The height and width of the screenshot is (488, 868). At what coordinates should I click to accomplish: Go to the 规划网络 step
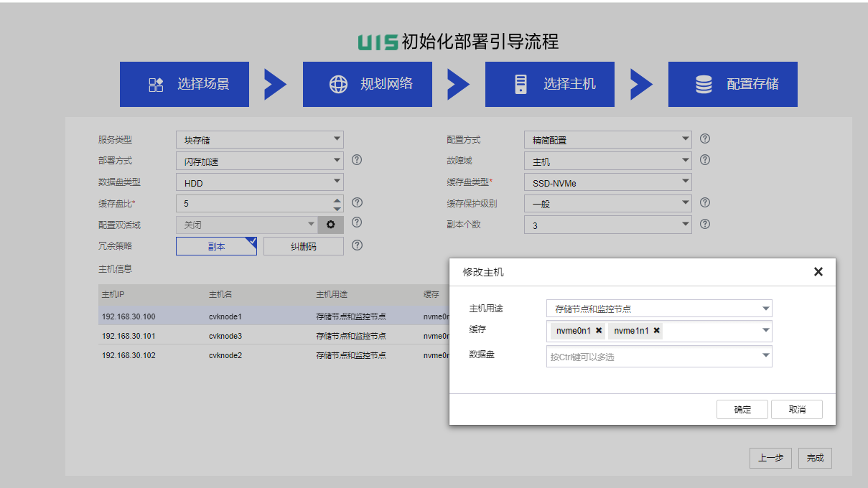coord(368,85)
